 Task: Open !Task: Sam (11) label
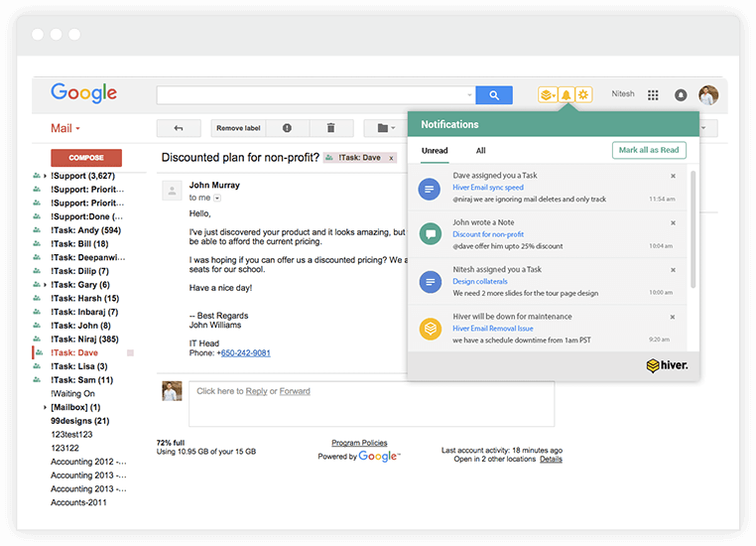[82, 380]
